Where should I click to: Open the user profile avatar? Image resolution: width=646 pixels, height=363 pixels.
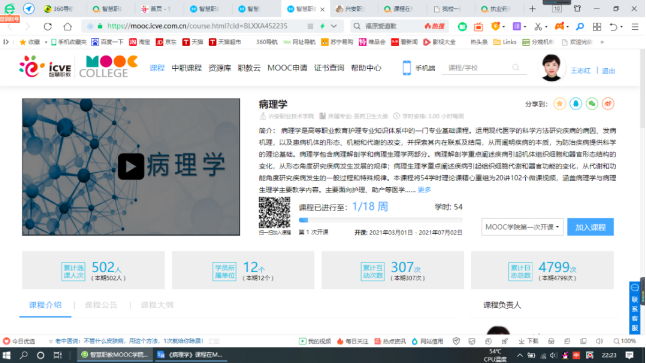click(551, 68)
